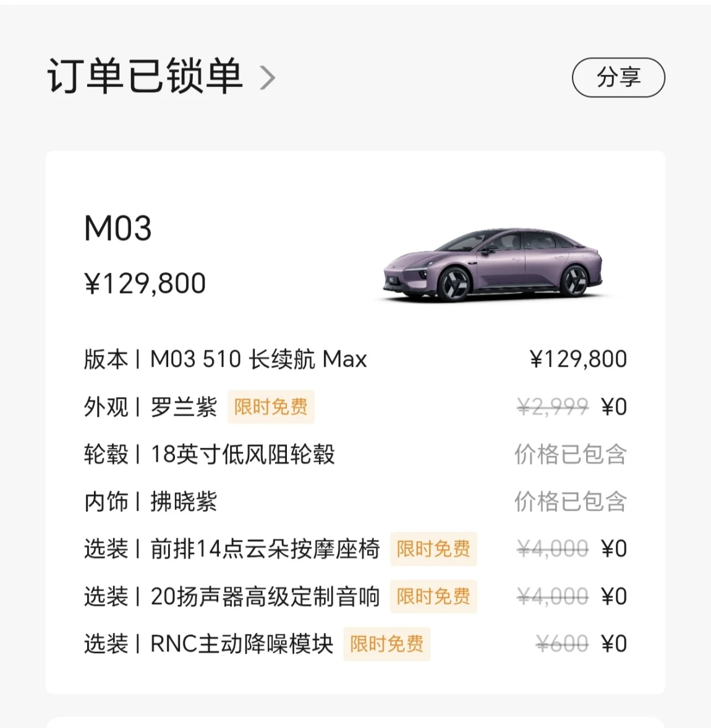Tap the ¥129,800 price below M03
Screen dimensions: 711x728
(145, 284)
